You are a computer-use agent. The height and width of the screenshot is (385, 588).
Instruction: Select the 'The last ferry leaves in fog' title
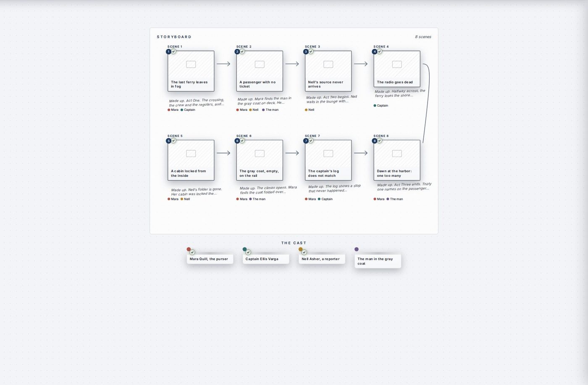click(x=189, y=84)
